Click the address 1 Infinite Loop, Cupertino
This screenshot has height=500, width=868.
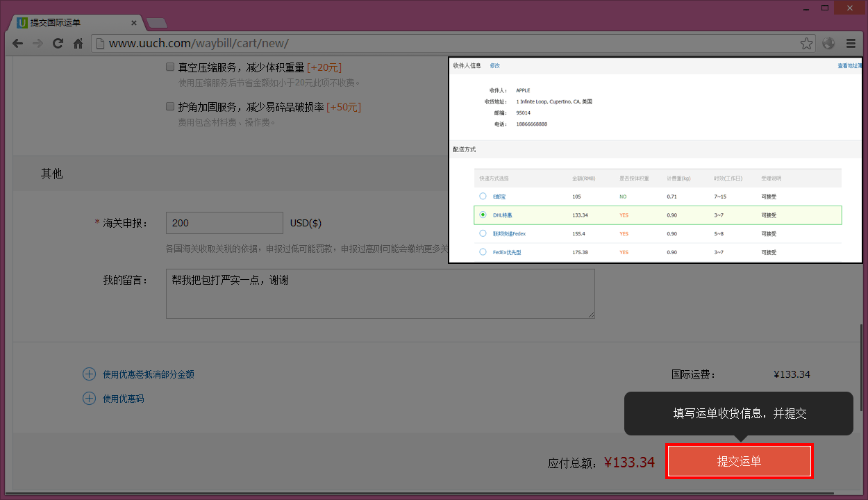pos(554,101)
